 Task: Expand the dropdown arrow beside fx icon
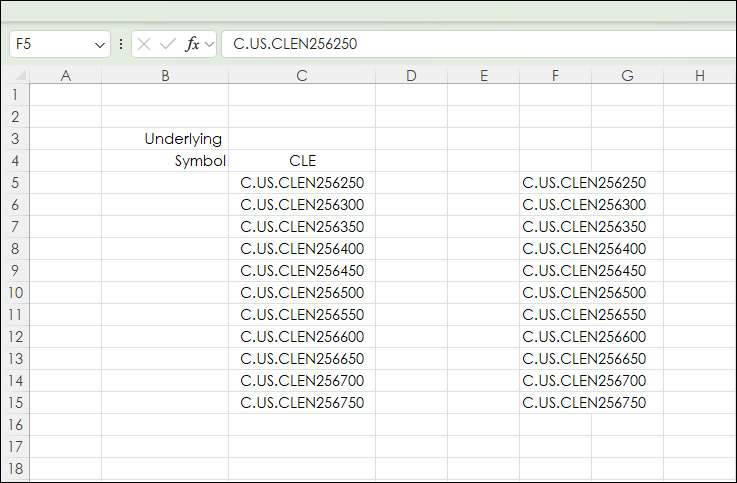click(209, 44)
